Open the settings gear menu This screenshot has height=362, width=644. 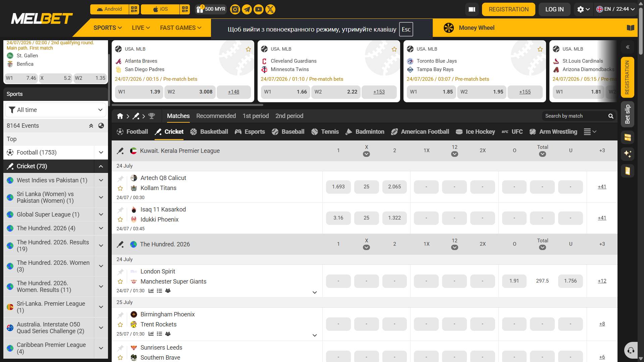(583, 9)
